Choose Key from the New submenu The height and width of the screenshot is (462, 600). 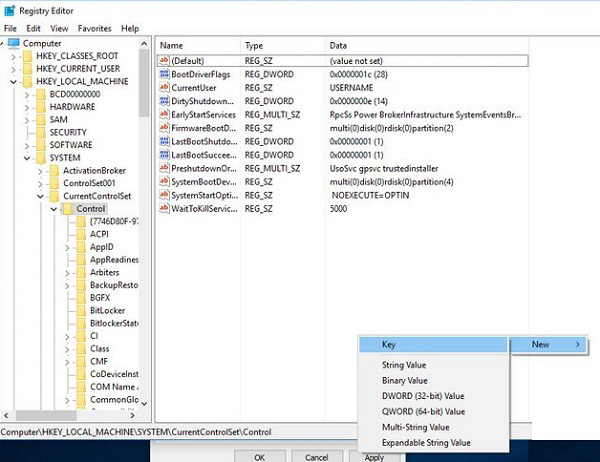point(433,344)
